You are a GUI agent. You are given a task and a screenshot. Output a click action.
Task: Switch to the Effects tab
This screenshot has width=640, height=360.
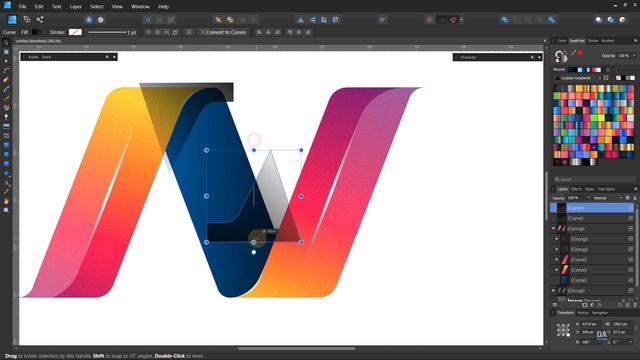pyautogui.click(x=576, y=189)
